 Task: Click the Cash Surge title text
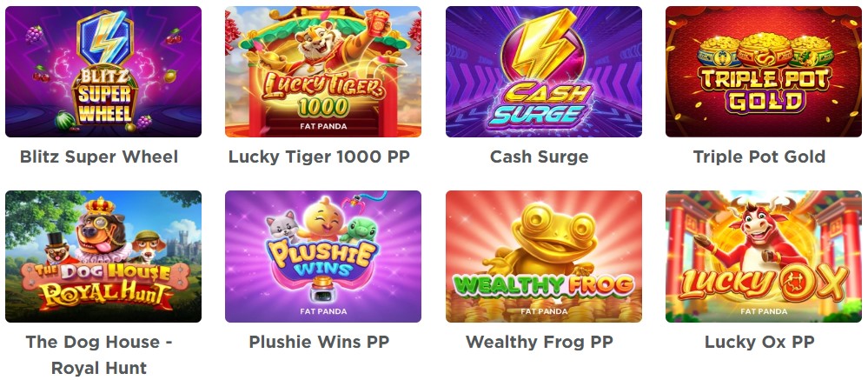point(540,157)
